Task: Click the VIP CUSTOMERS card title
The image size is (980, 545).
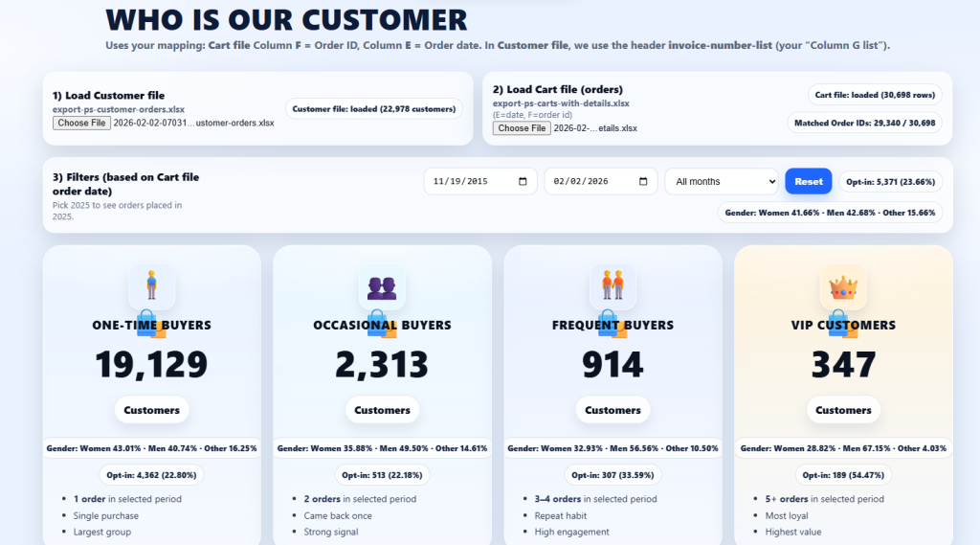Action: 843,326
